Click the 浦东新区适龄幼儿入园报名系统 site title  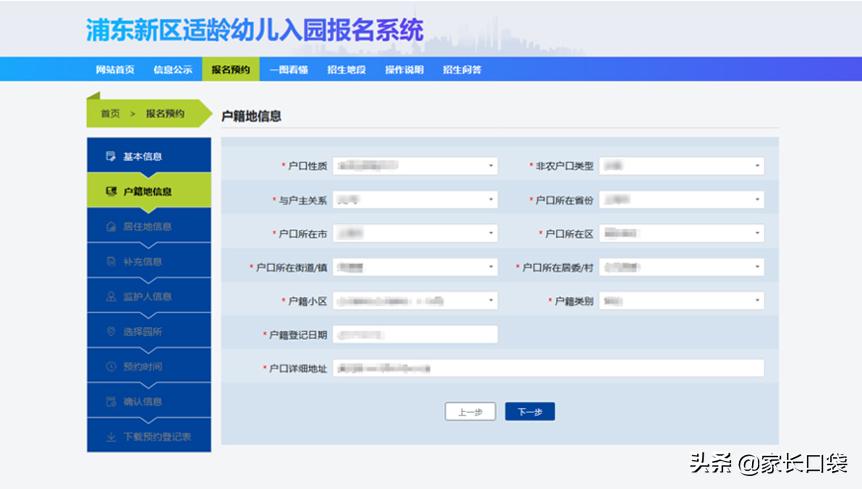coord(255,30)
